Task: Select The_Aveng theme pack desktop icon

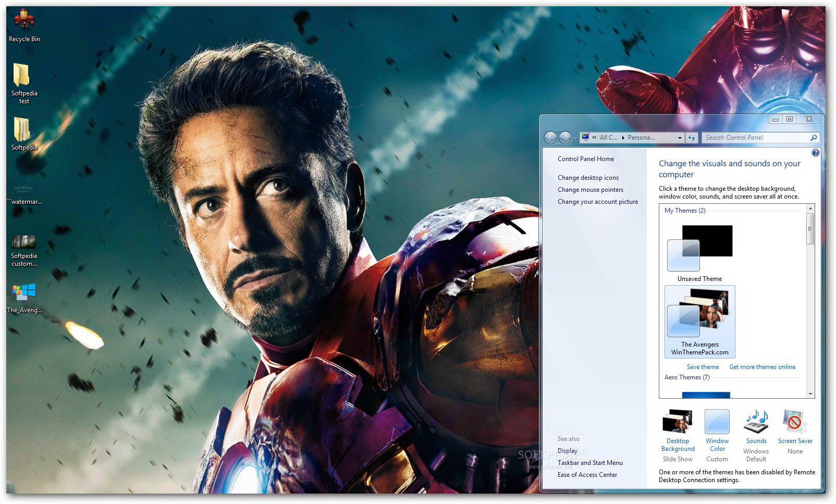Action: tap(24, 298)
